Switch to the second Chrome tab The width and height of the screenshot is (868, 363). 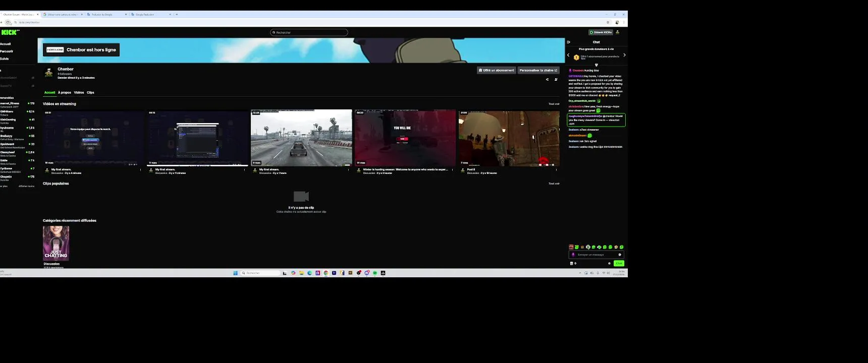coord(63,15)
